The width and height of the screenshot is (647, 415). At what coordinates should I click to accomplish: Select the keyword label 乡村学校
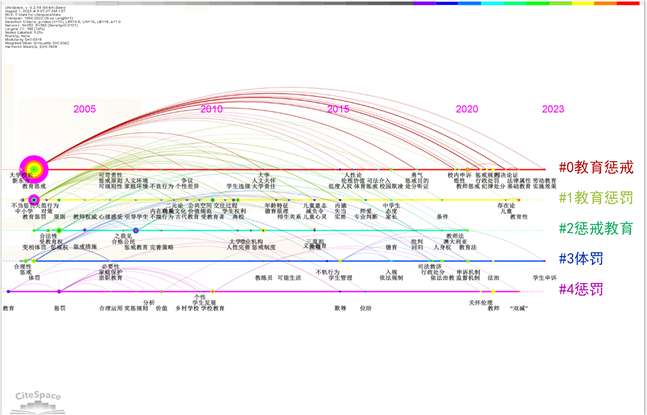click(x=187, y=308)
